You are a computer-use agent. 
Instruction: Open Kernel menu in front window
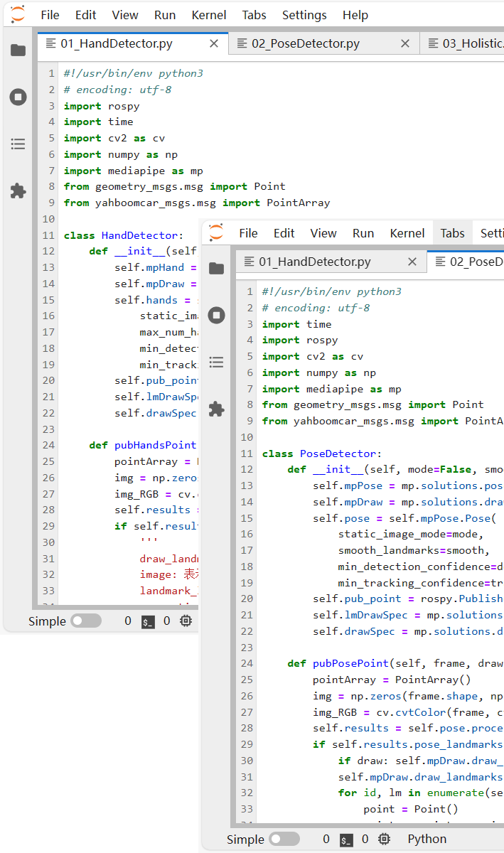pos(407,233)
